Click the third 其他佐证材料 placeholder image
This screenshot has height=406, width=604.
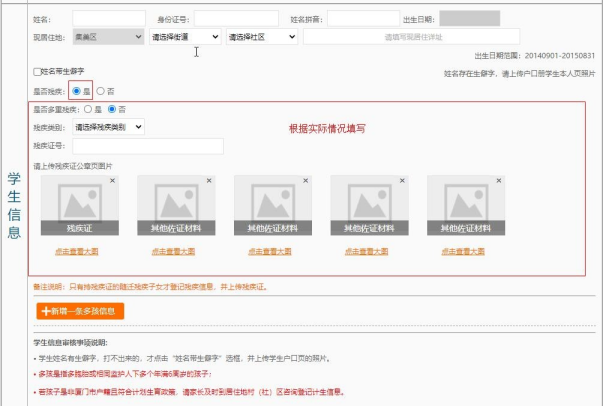tap(369, 203)
